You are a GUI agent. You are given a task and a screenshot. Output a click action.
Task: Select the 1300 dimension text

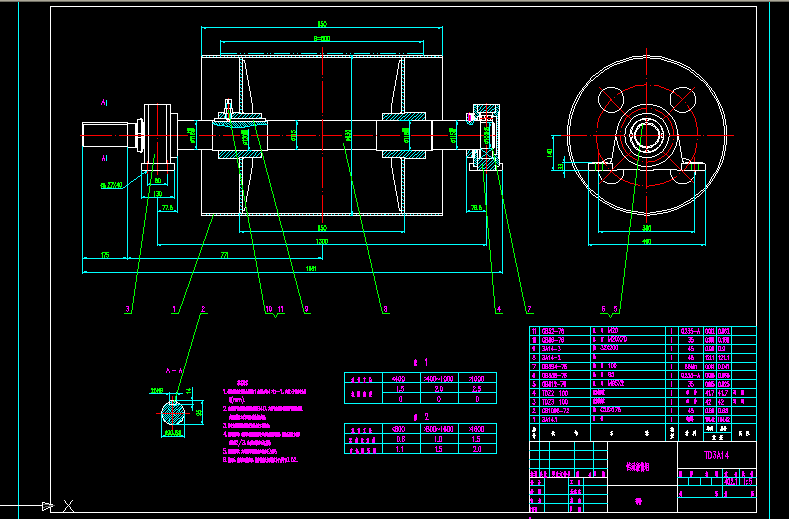pos(322,242)
